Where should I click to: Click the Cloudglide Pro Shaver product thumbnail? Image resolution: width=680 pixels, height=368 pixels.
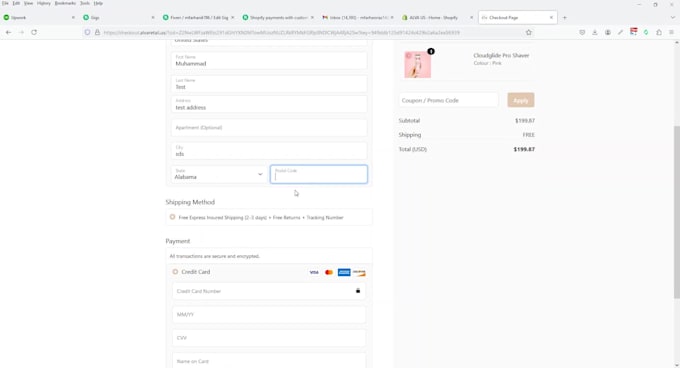click(x=418, y=65)
